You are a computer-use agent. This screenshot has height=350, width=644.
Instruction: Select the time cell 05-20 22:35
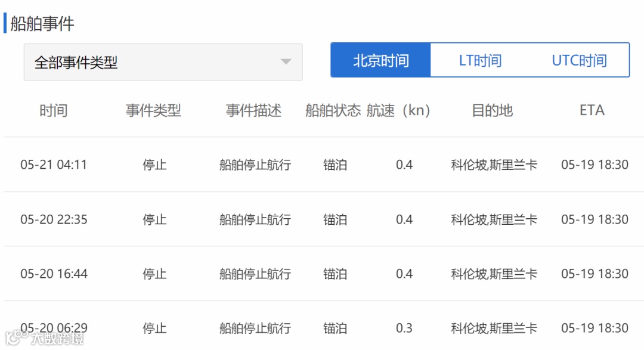(x=54, y=219)
